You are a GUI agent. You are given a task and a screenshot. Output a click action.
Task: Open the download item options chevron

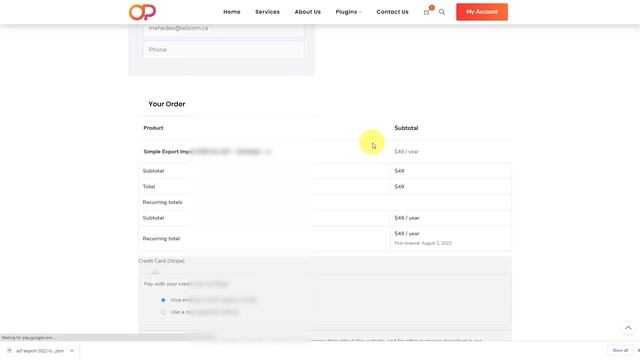72,351
